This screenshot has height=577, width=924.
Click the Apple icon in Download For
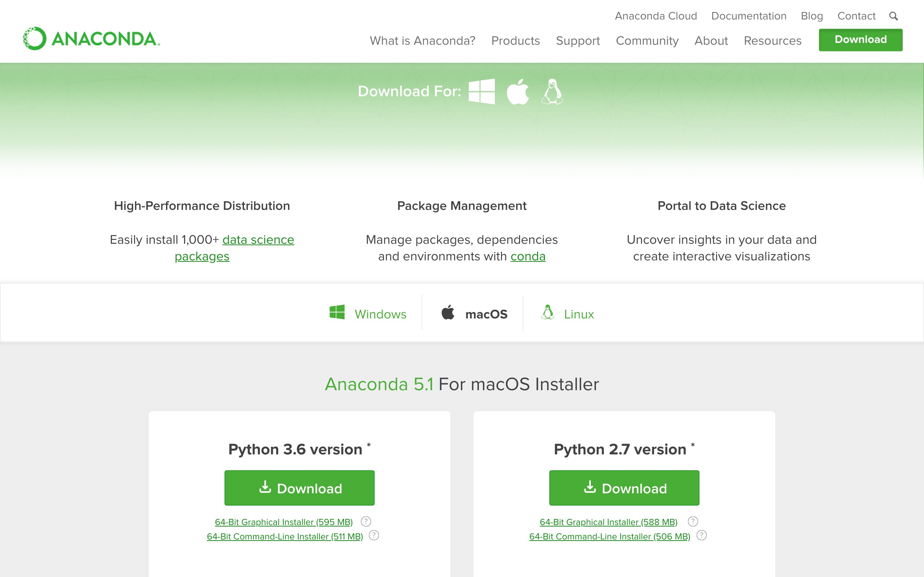pyautogui.click(x=518, y=92)
